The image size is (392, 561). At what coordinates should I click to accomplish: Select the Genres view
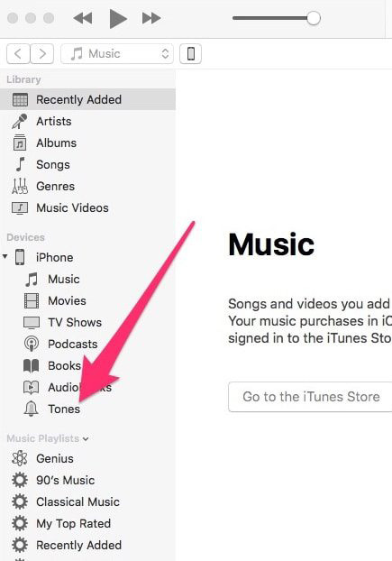[55, 186]
